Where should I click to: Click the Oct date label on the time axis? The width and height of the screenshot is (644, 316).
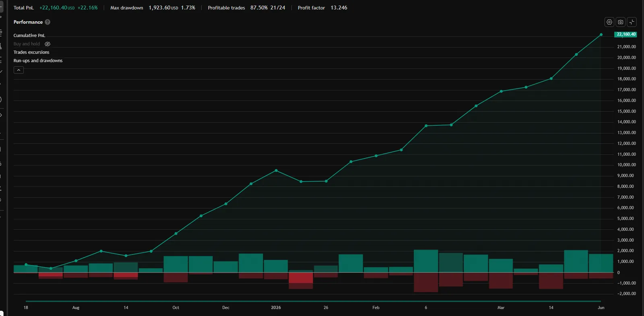pos(176,308)
